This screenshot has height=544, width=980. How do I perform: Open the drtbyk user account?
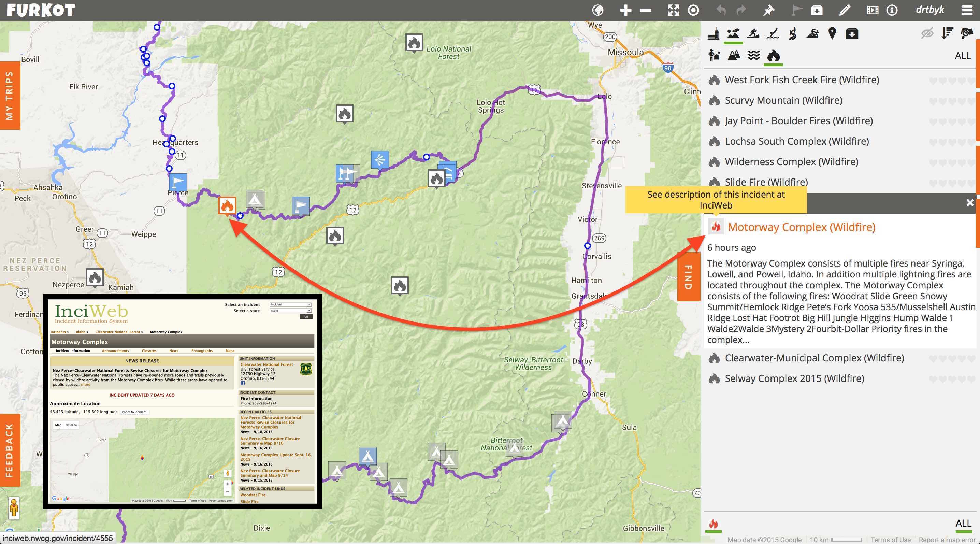pos(930,10)
